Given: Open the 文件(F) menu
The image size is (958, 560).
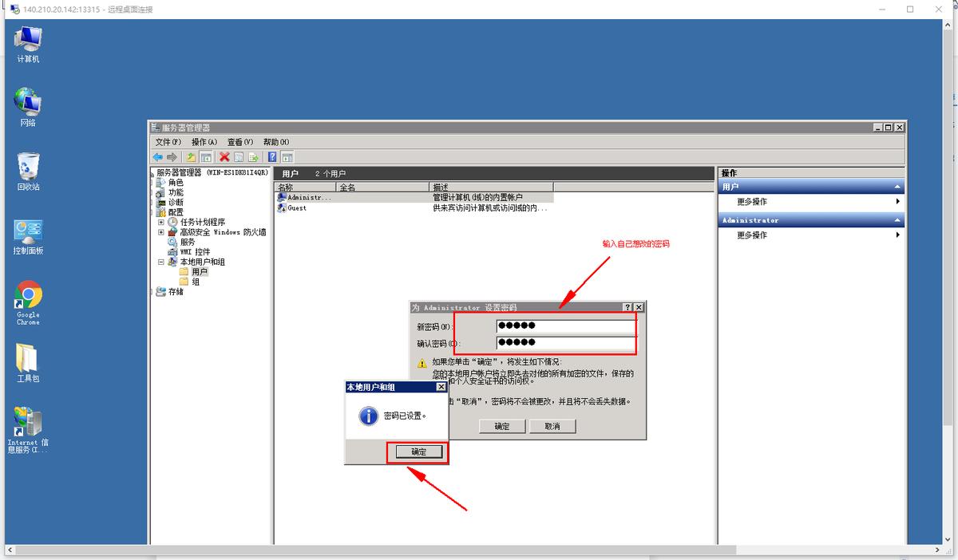Looking at the screenshot, I should [168, 142].
